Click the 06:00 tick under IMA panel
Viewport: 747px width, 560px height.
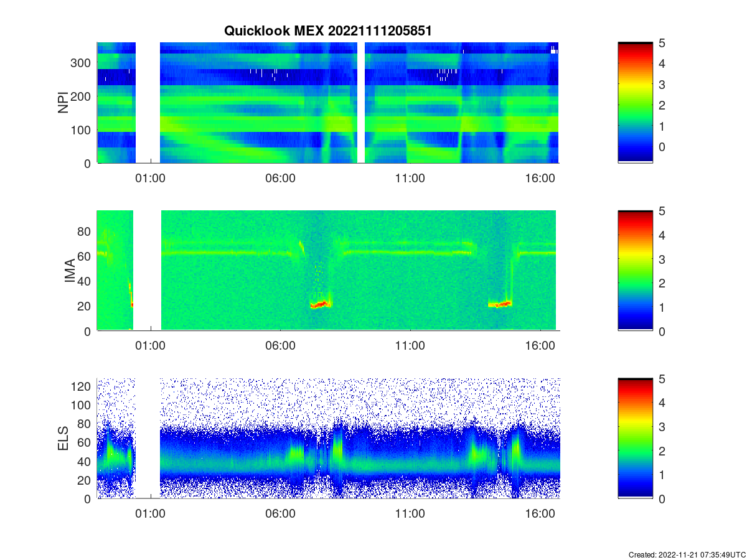280,346
